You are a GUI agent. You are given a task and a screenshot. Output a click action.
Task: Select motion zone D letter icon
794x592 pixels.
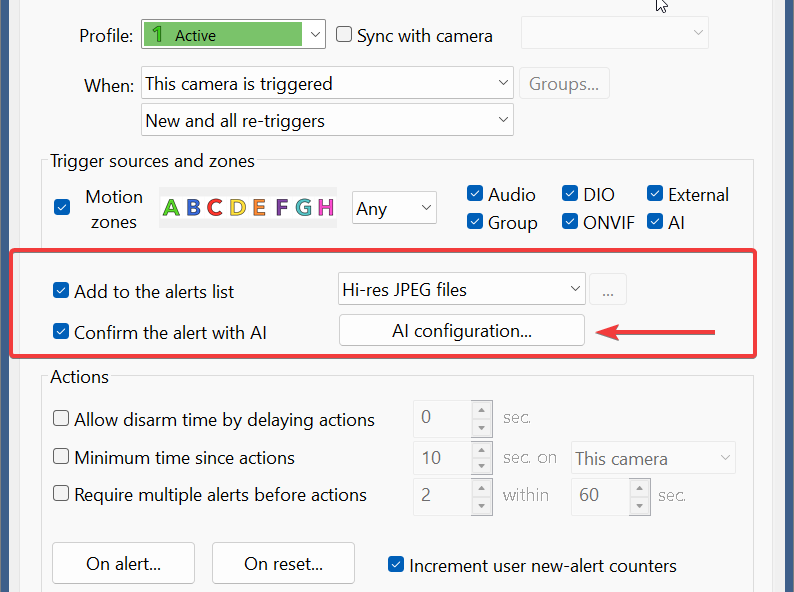[x=237, y=208]
